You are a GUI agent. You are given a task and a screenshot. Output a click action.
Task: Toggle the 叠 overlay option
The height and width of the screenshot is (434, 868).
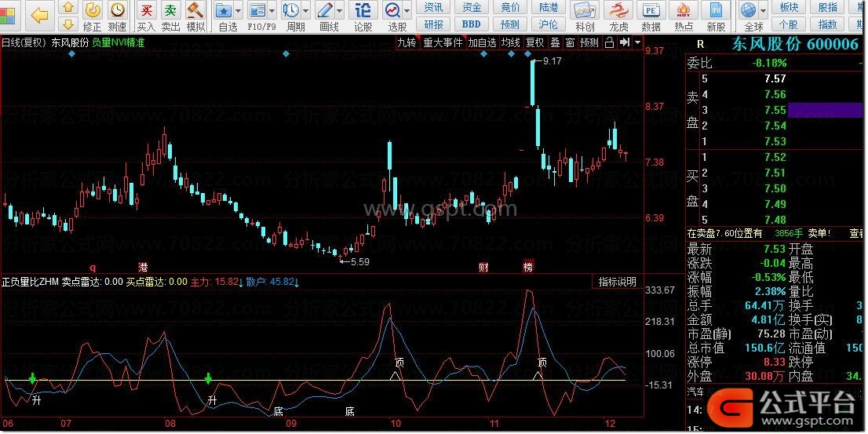point(555,42)
